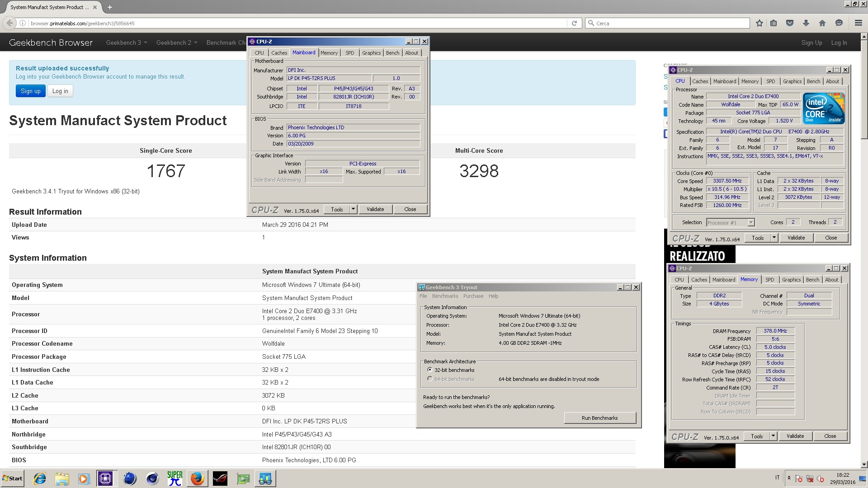Switch to About tab in Memory CPU-Z window

click(x=831, y=280)
